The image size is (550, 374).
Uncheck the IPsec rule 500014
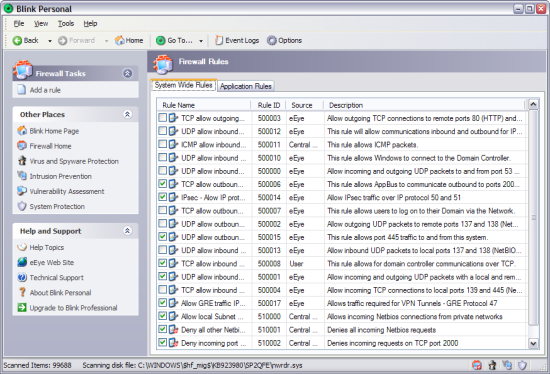coord(162,197)
